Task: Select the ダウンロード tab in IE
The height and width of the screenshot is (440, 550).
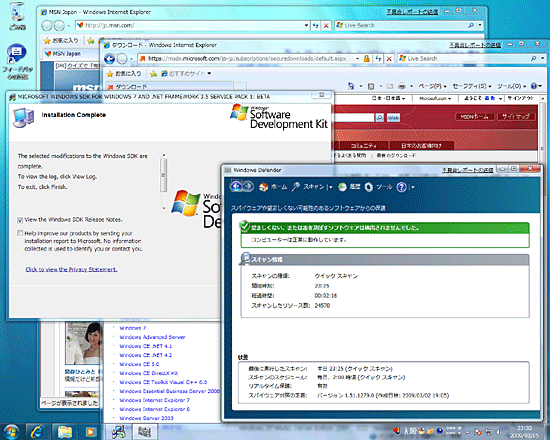Action: 169,87
